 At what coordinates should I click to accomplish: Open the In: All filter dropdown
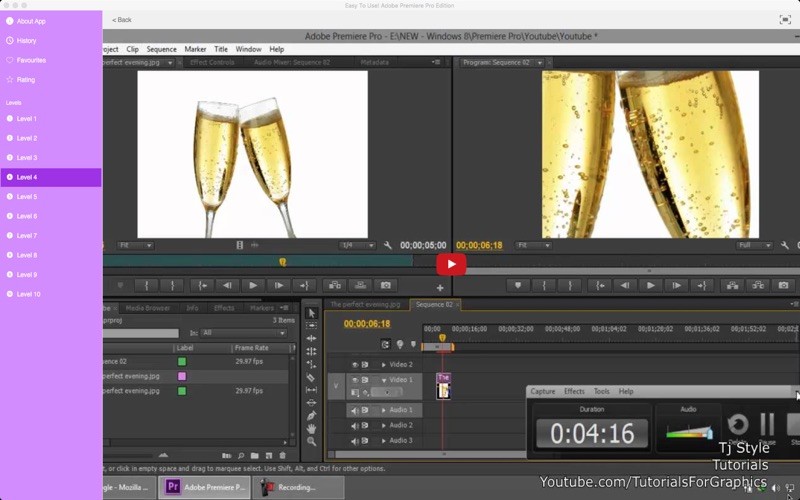point(243,333)
